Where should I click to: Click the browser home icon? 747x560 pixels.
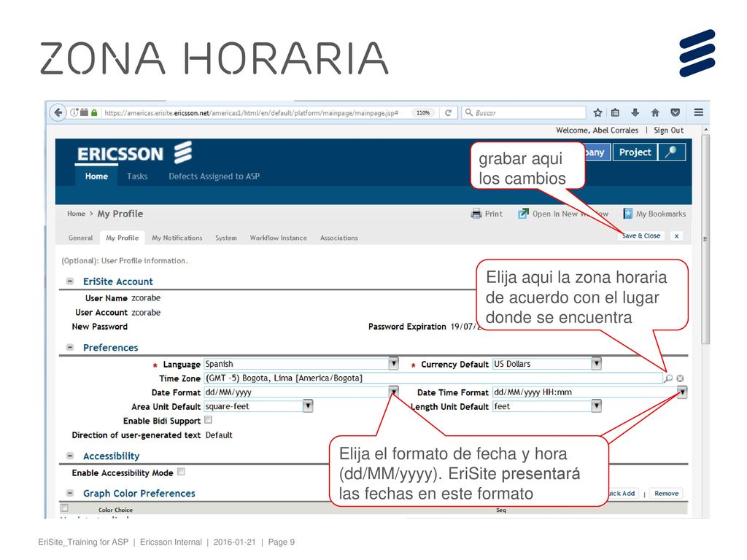655,113
